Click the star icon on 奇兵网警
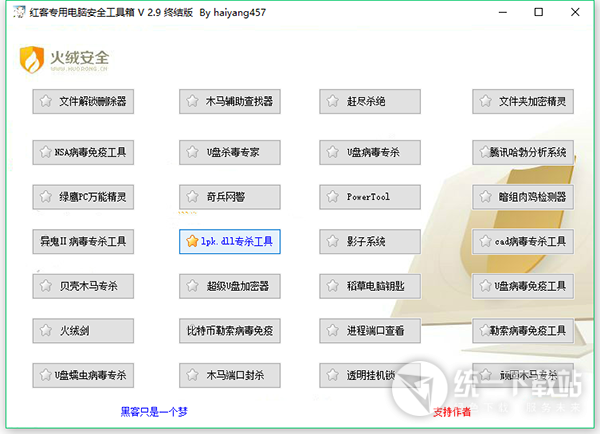This screenshot has width=600, height=434. [x=192, y=196]
